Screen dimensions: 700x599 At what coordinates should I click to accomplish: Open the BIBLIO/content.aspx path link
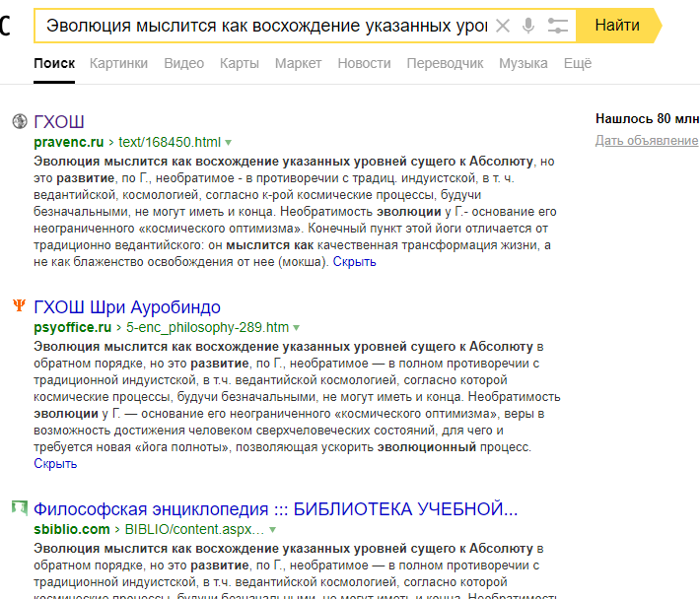194,529
